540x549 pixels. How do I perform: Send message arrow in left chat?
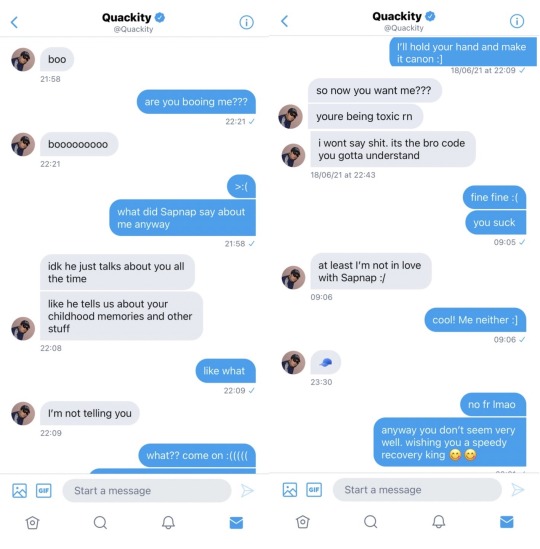coord(247,491)
